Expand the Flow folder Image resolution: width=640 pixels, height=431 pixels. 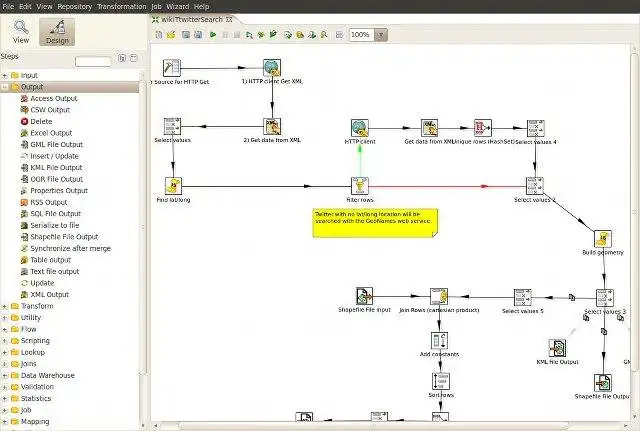pyautogui.click(x=4, y=329)
